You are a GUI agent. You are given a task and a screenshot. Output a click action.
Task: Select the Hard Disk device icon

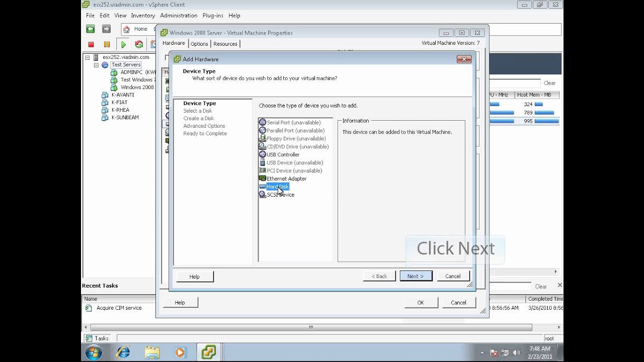tap(262, 187)
